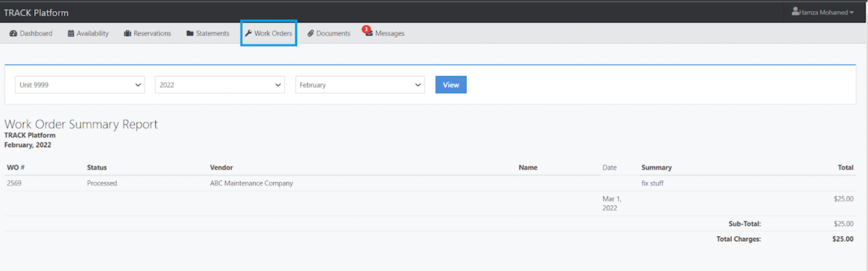Click the blue View button

coord(451,85)
